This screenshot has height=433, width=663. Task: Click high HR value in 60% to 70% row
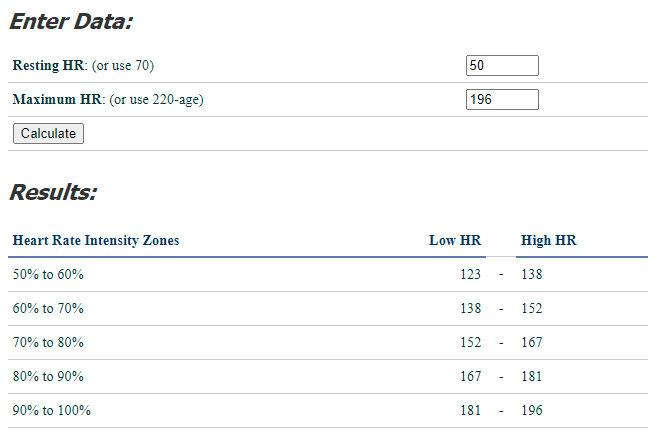pyautogui.click(x=532, y=308)
